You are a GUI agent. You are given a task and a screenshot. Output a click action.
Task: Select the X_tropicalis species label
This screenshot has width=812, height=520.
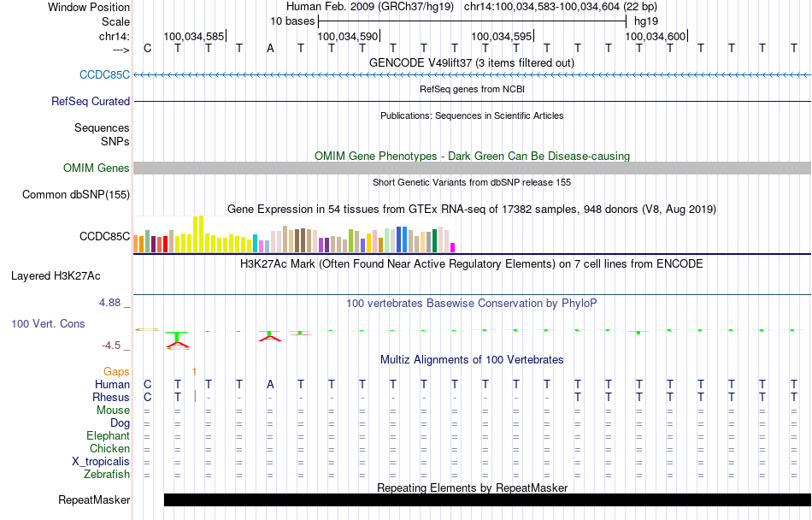tap(101, 462)
